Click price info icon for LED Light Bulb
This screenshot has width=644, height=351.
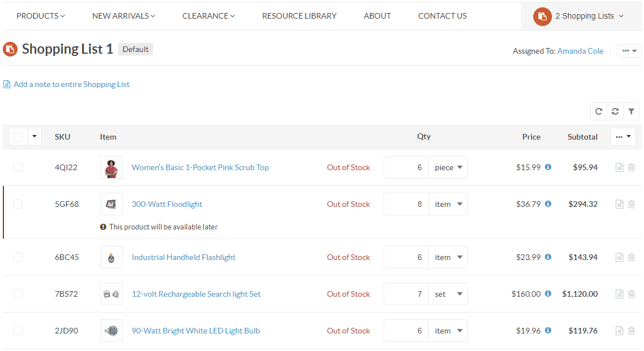tap(548, 331)
